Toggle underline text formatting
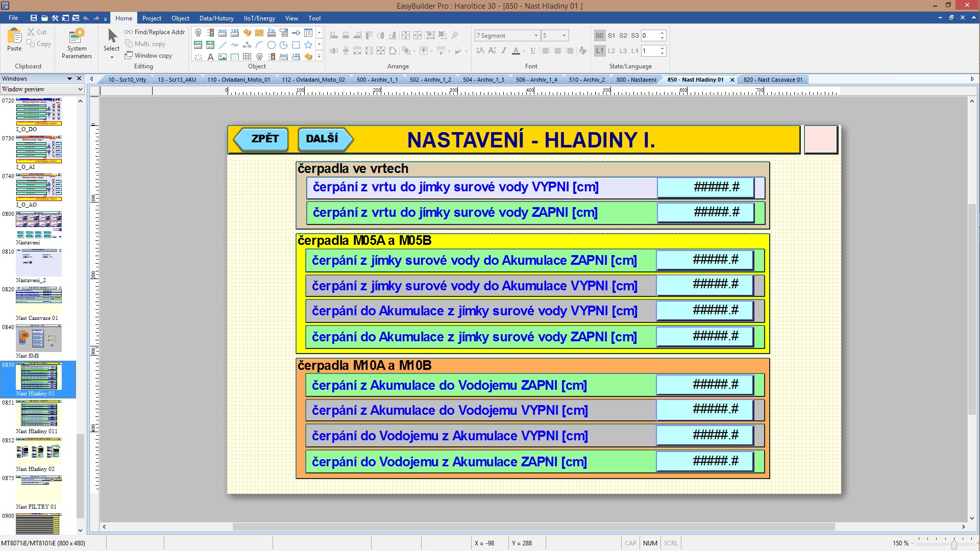Viewport: 980px width, 551px height. [x=533, y=51]
